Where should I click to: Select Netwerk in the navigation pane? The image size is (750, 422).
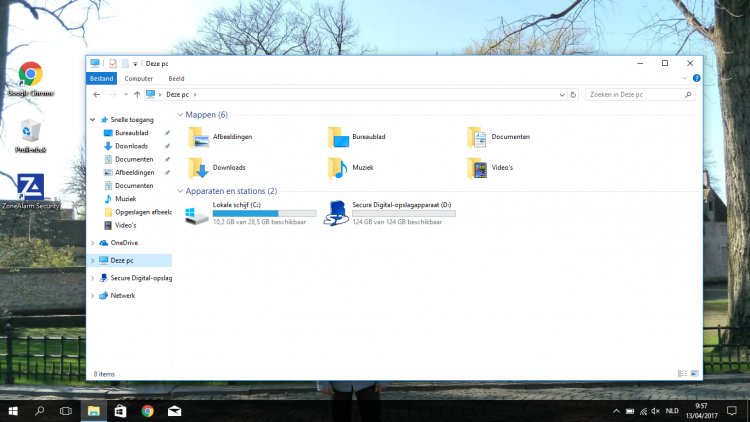[122, 296]
